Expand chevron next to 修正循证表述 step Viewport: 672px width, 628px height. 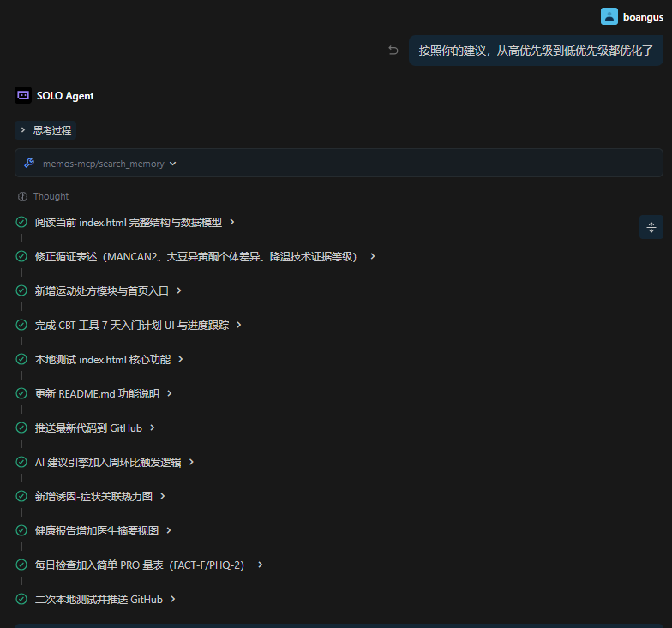(x=372, y=256)
